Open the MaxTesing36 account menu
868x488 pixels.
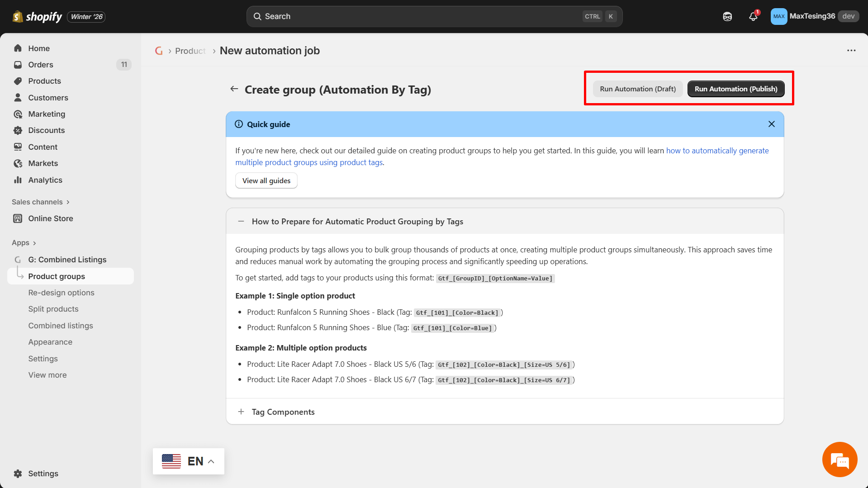815,16
